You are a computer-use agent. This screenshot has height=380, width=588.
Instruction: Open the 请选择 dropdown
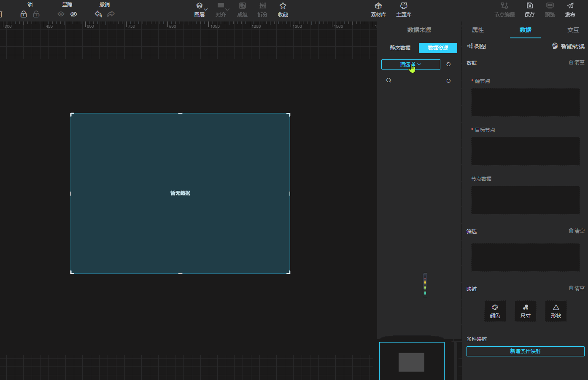(411, 64)
